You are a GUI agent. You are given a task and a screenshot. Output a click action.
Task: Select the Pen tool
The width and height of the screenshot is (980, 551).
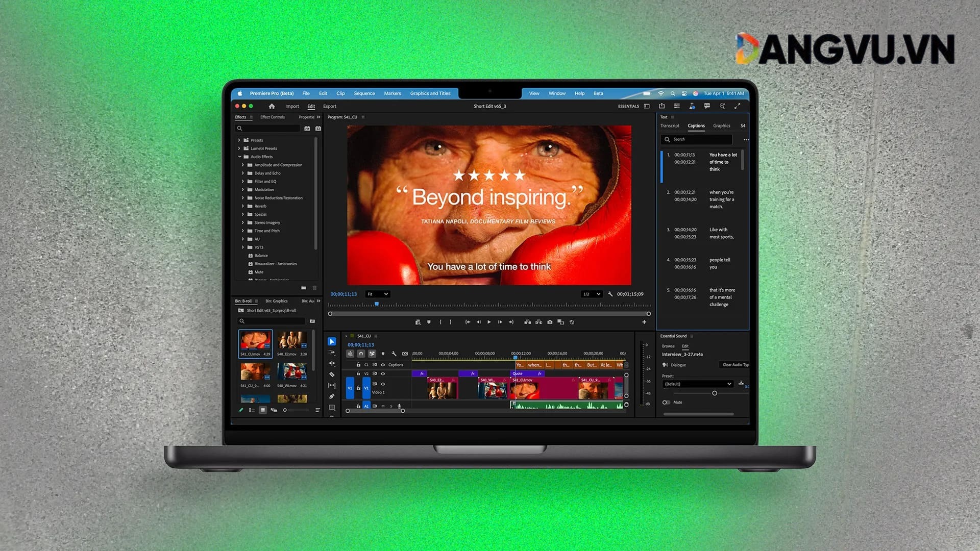click(332, 396)
